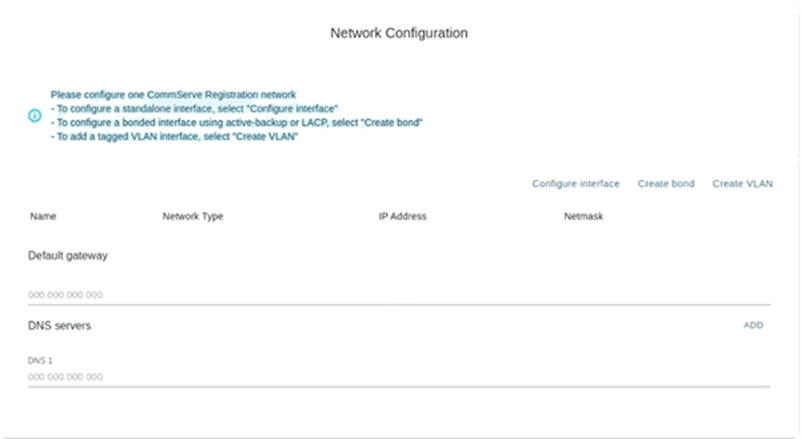Click the bonded interface LACP instruction line

pos(237,122)
